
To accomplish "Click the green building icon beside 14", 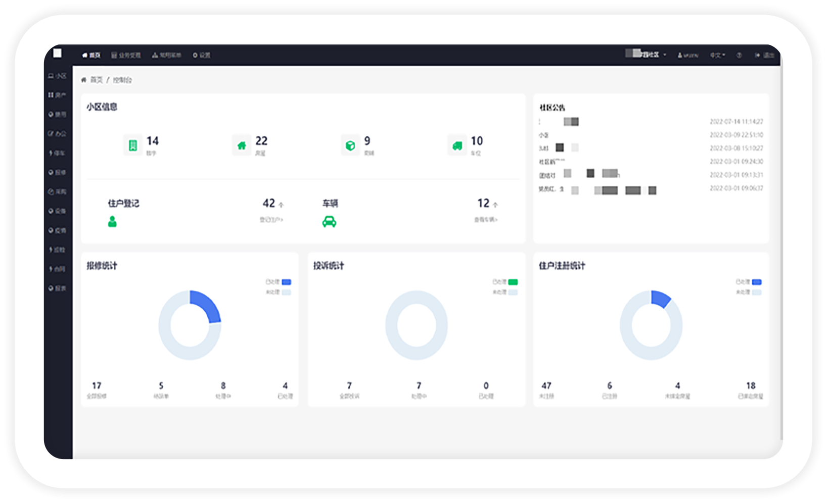I will click(133, 145).
